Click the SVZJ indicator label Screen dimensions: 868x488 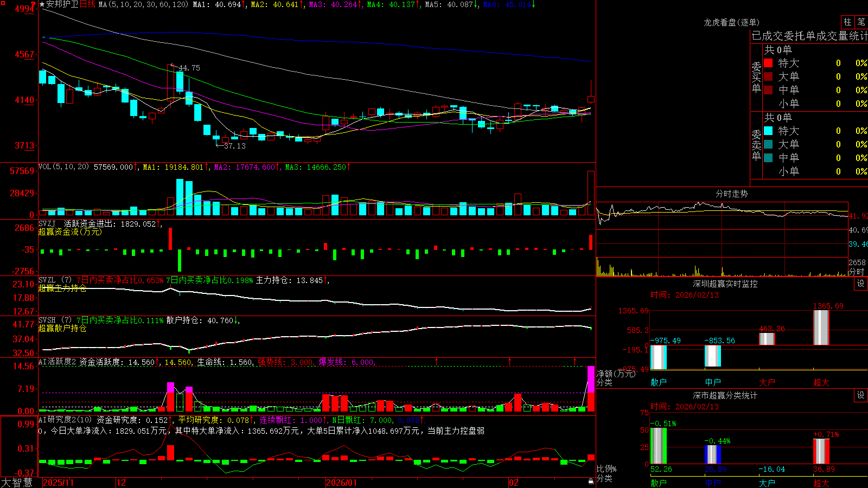47,223
